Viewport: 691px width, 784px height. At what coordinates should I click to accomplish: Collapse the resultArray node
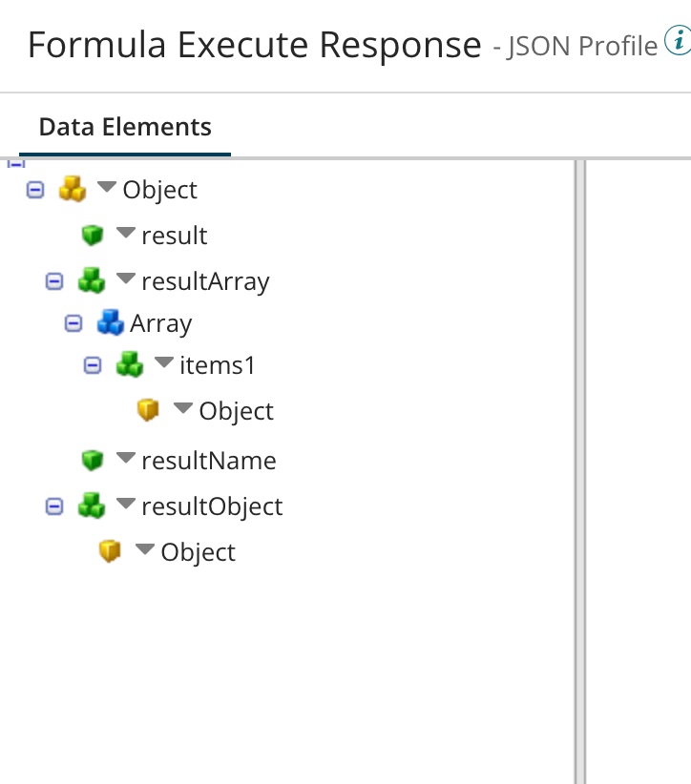pos(54,279)
